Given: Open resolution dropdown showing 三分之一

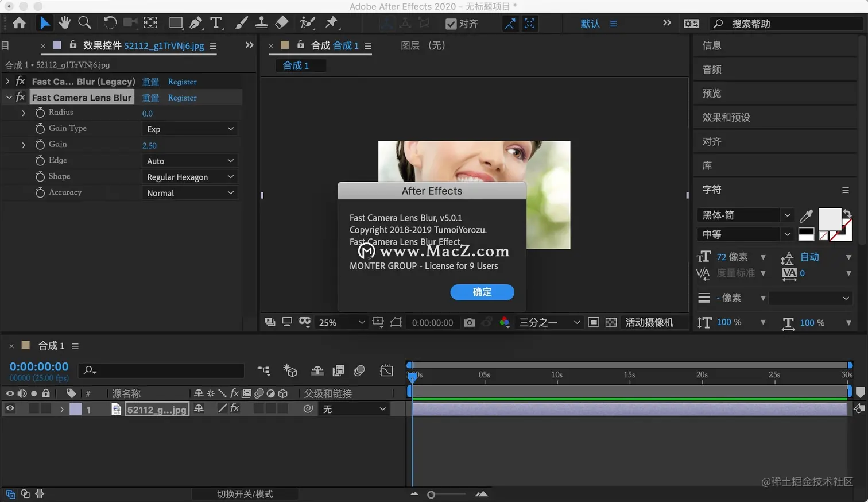Looking at the screenshot, I should tap(549, 323).
